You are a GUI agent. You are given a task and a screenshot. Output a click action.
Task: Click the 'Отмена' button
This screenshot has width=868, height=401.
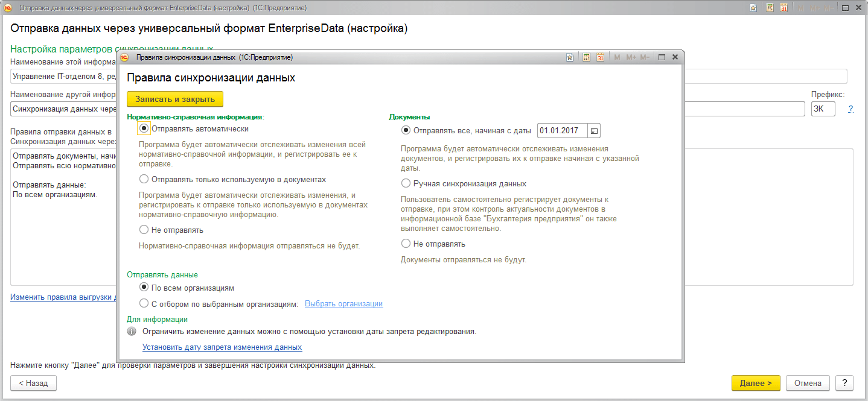[808, 383]
